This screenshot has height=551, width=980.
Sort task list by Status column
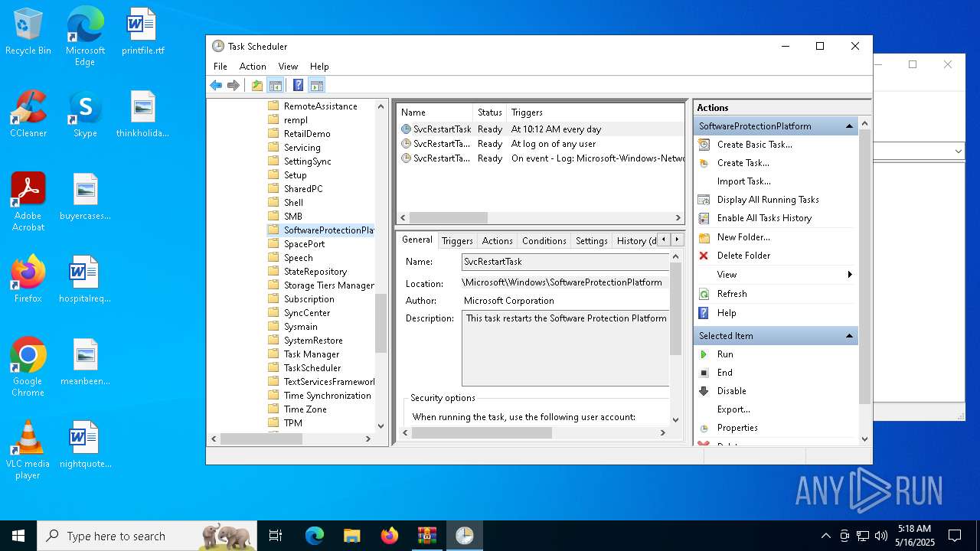[489, 112]
